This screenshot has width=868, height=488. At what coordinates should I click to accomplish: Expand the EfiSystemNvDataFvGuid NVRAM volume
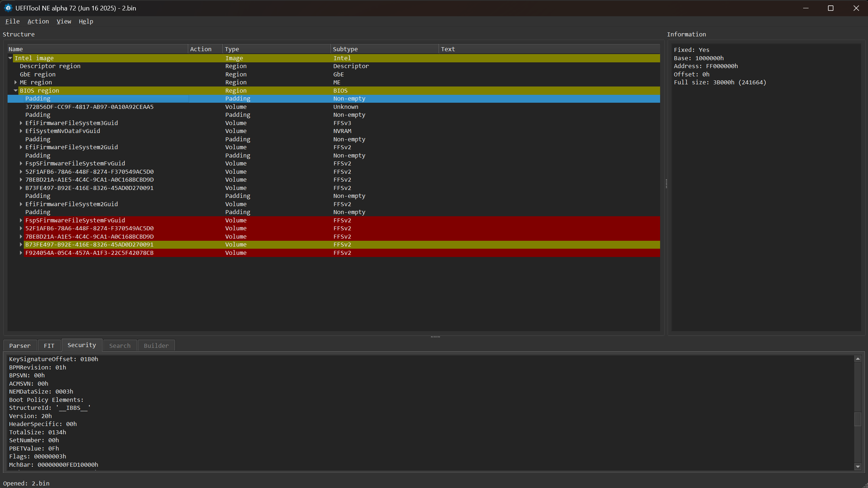coord(21,131)
